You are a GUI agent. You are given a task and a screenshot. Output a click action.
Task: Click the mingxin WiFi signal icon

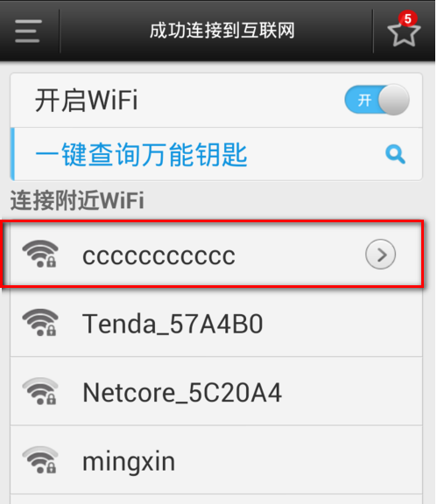click(40, 460)
